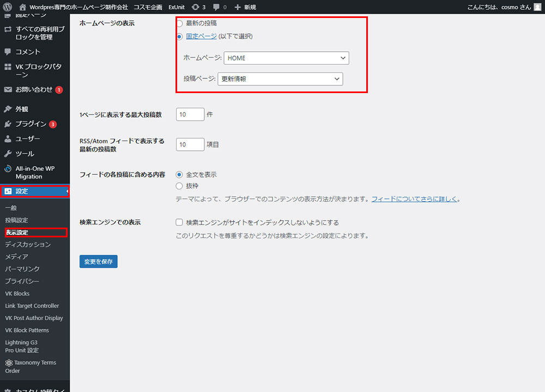Select the 抜粋 radio button
The image size is (545, 392).
[179, 186]
